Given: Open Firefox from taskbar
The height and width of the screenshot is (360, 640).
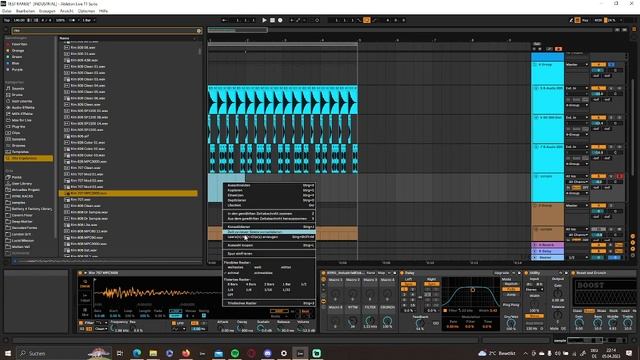Looking at the screenshot, I should (186, 353).
